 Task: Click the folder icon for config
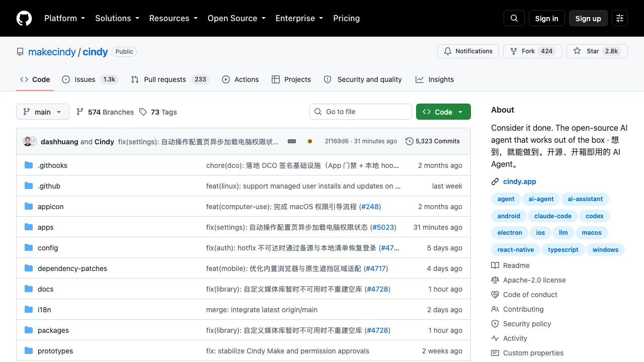click(29, 248)
